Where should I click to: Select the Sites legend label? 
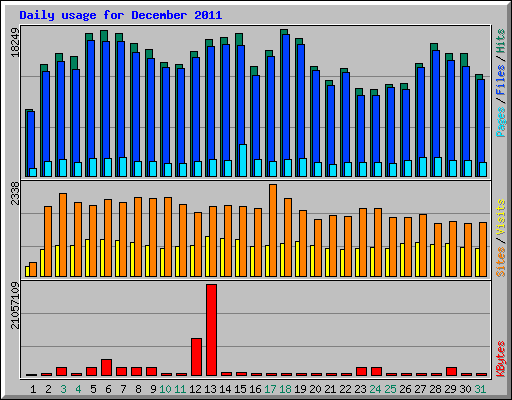point(501,262)
